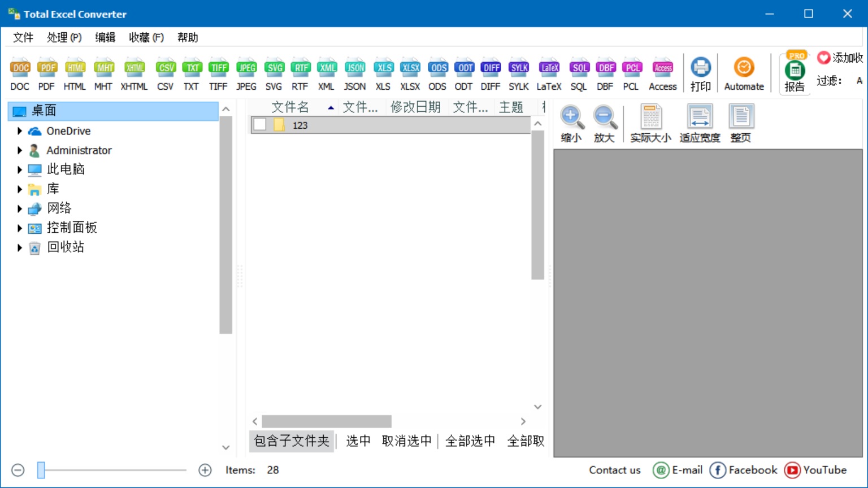
Task: Expand the 库 libraries node
Action: coord(20,189)
